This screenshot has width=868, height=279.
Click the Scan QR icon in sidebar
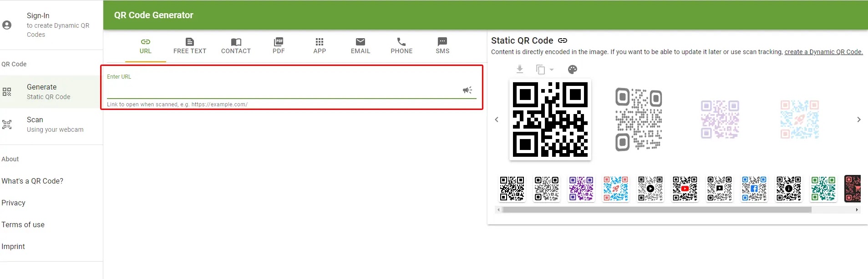[x=7, y=125]
